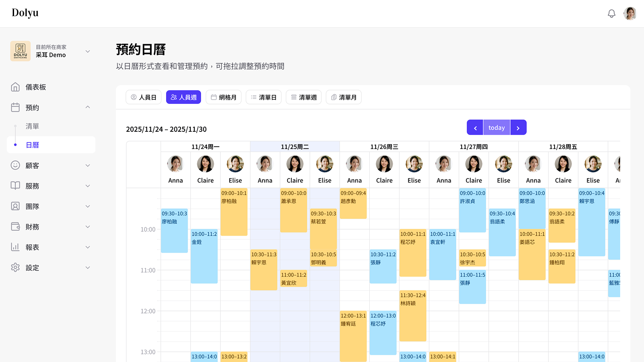Open the notifications bell icon

click(611, 14)
